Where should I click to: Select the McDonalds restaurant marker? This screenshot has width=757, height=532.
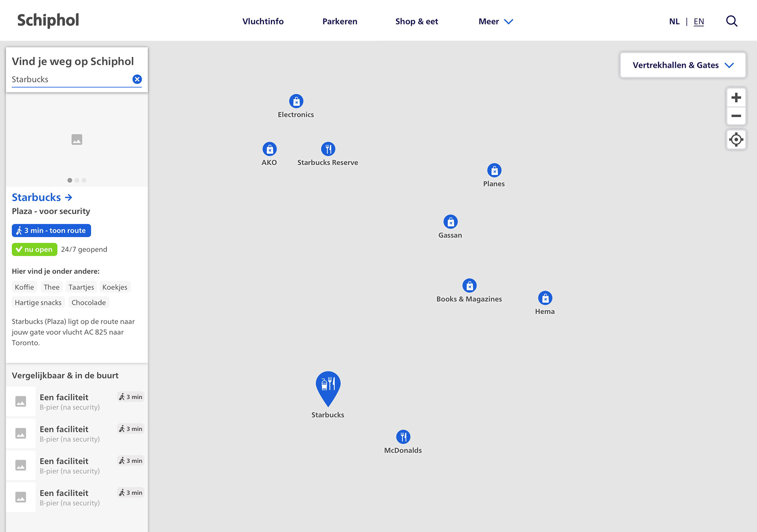coord(403,437)
